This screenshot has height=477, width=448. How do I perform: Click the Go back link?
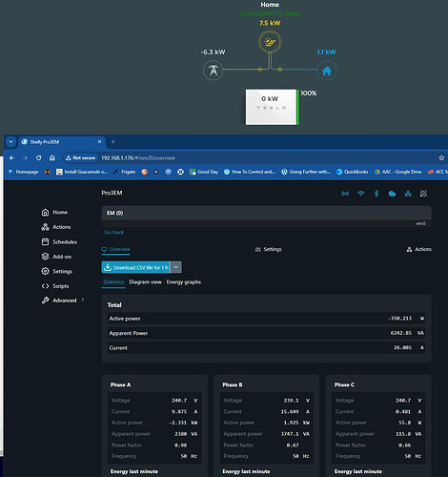tap(114, 232)
